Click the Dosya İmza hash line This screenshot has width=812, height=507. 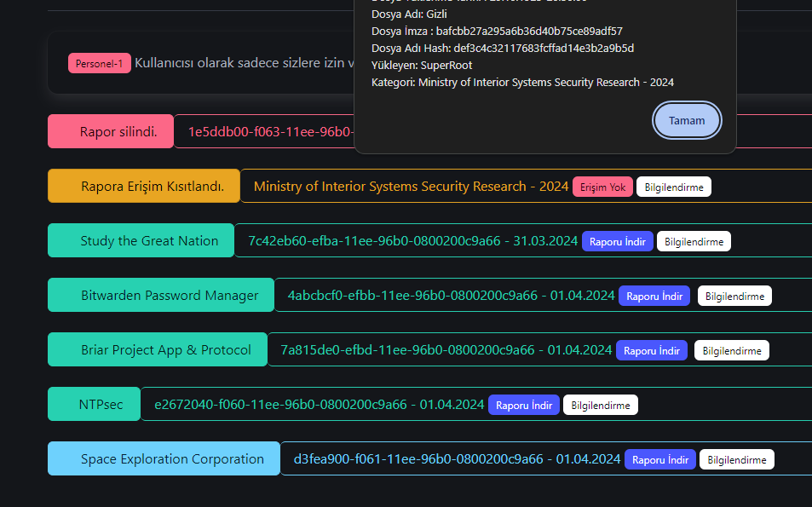click(497, 31)
